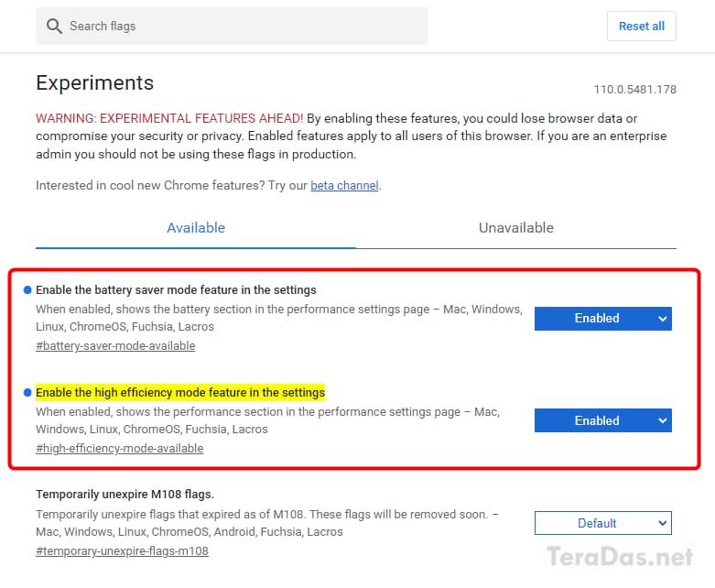715x588 pixels.
Task: Click 'Temporarily unexpire M108 flags.' title
Action: click(125, 494)
